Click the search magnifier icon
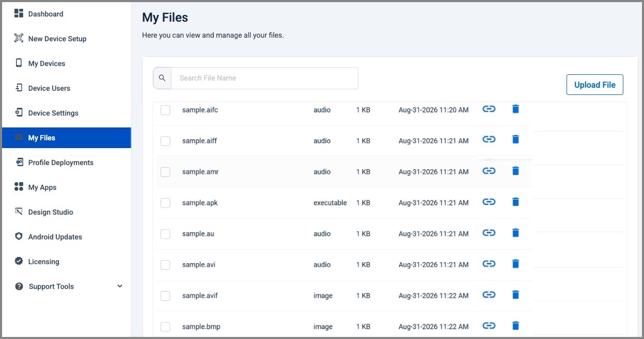 [162, 78]
